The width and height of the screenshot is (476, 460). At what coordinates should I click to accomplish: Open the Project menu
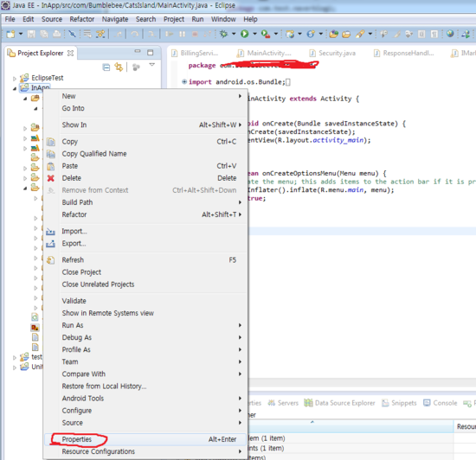[x=174, y=19]
